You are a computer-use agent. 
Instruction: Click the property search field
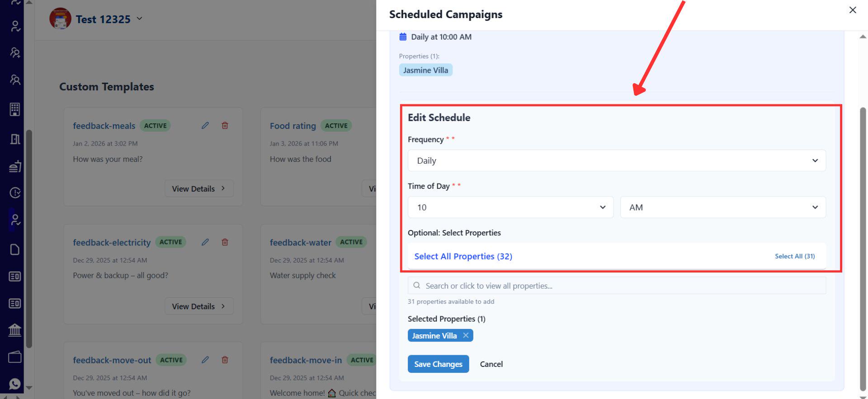pos(616,286)
